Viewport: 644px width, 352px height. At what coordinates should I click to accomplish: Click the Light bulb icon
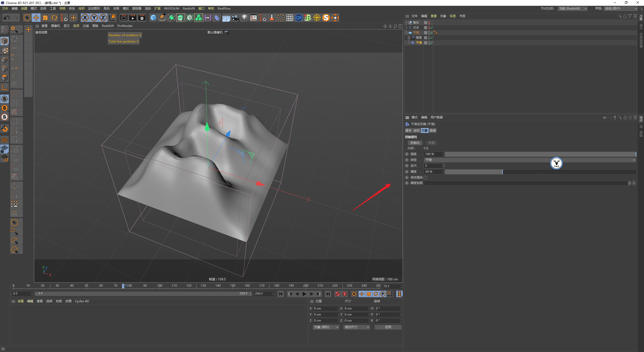tap(244, 18)
